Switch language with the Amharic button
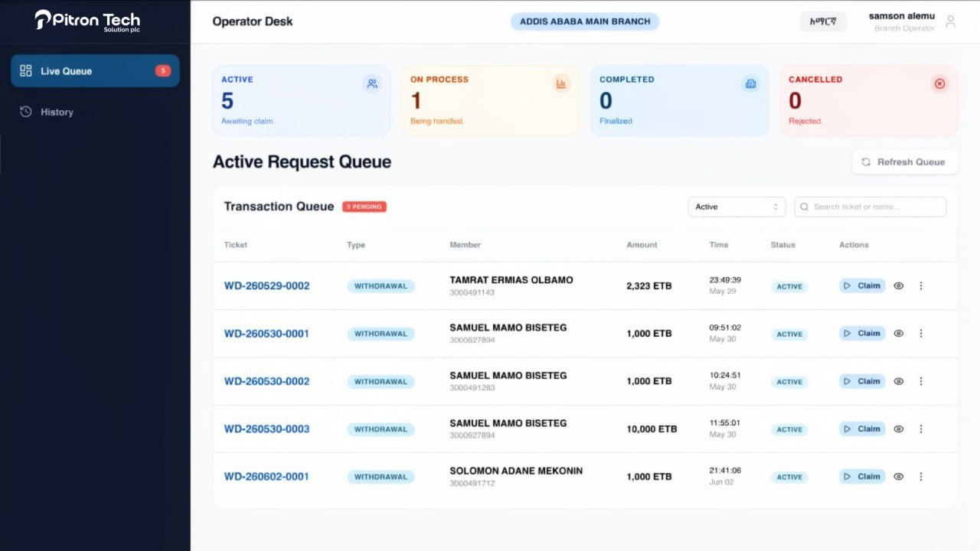Image resolution: width=980 pixels, height=551 pixels. (x=823, y=21)
